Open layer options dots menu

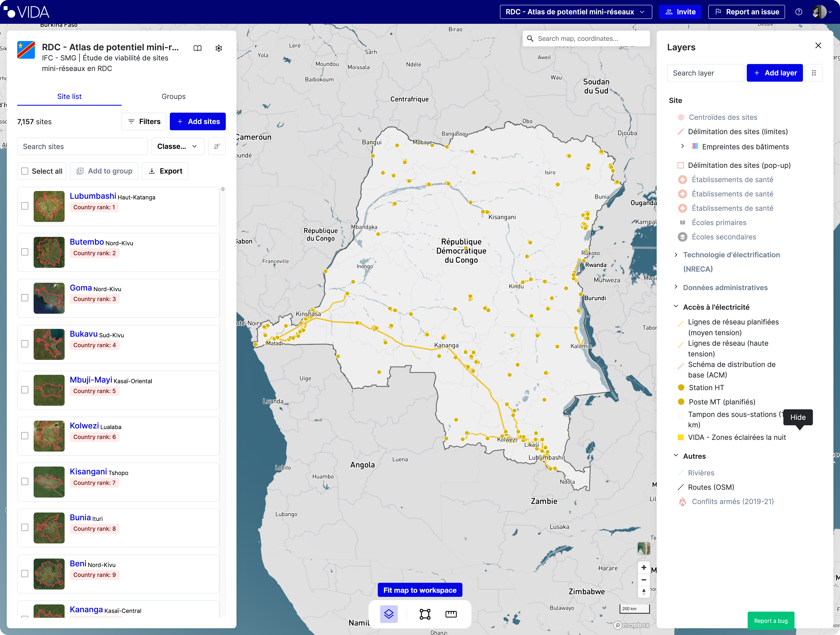[x=814, y=73]
